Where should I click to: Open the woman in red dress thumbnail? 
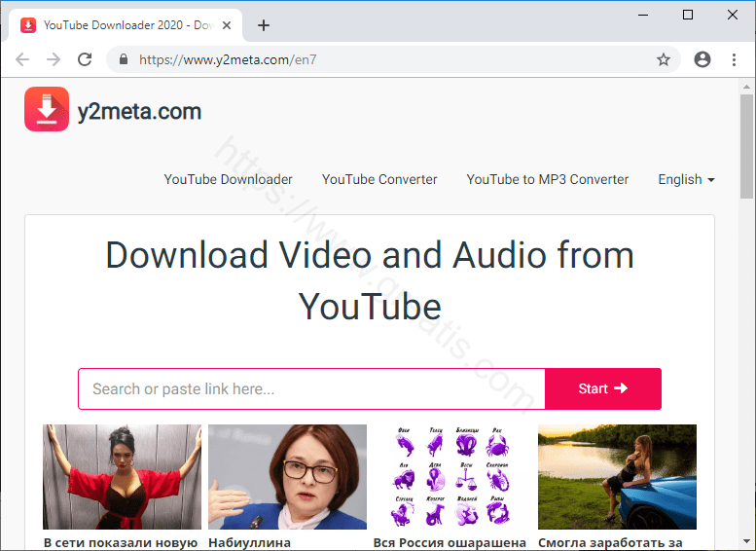(122, 477)
